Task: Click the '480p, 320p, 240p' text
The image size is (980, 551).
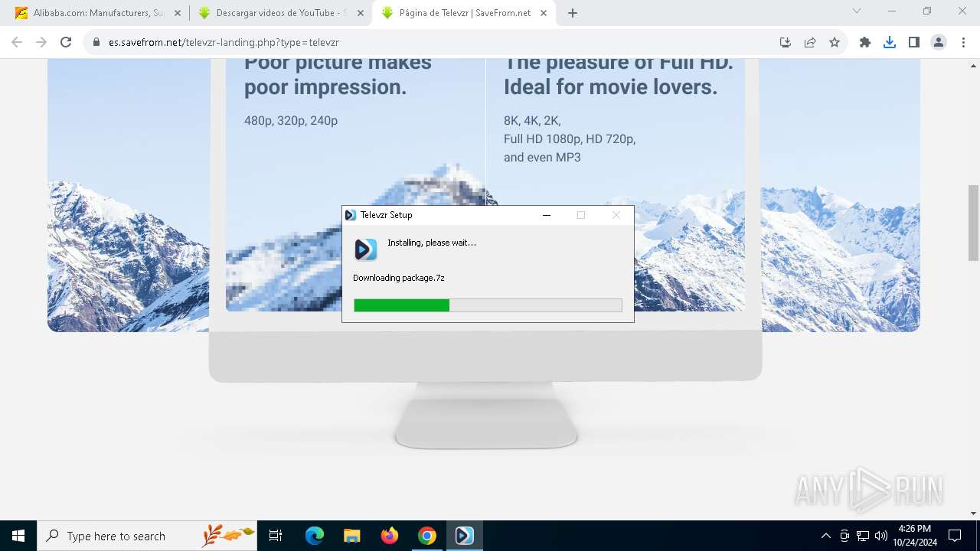Action: pos(291,121)
